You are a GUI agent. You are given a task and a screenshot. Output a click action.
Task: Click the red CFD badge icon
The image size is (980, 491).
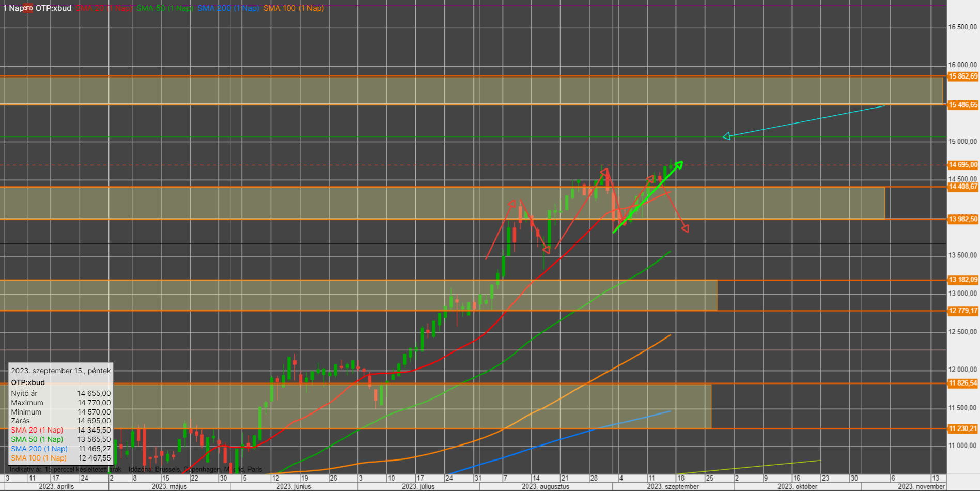click(x=27, y=8)
